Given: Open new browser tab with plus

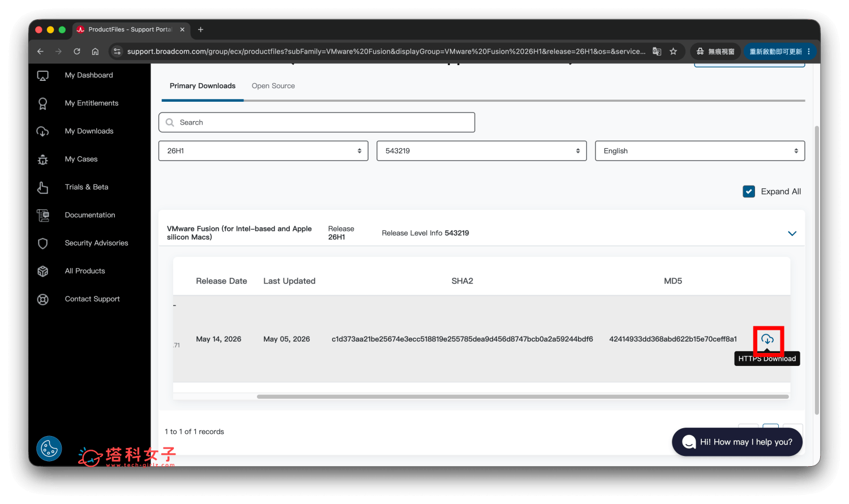Looking at the screenshot, I should [x=200, y=29].
